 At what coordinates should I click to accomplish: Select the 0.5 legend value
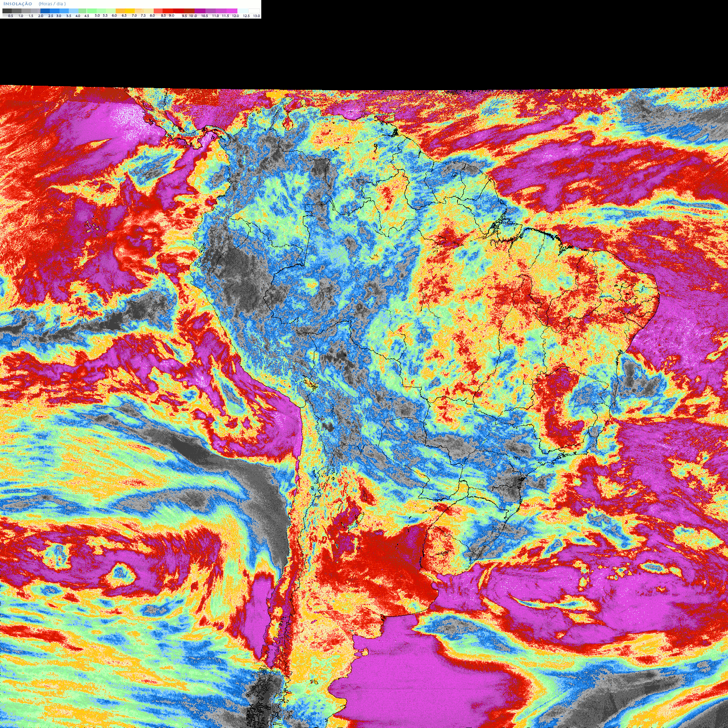[x=11, y=16]
